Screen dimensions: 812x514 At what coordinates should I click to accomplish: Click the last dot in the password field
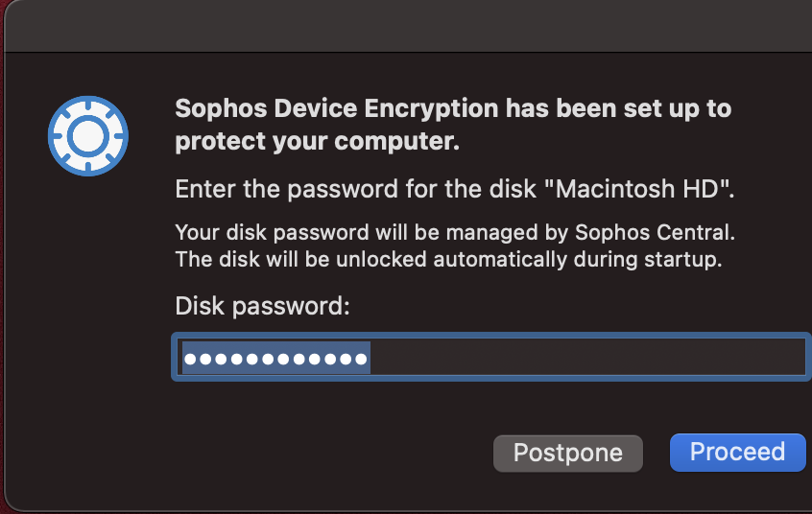361,359
